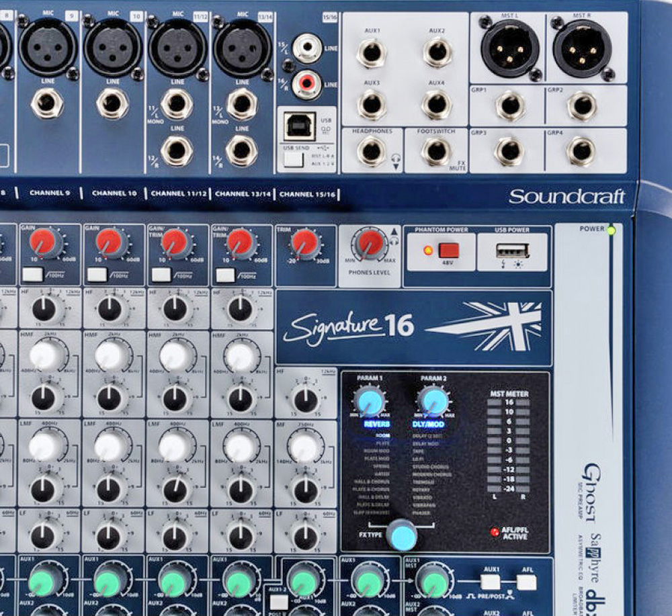This screenshot has width=672, height=616.
Task: Select the DLY/MOD effects bank label
Action: click(x=428, y=424)
